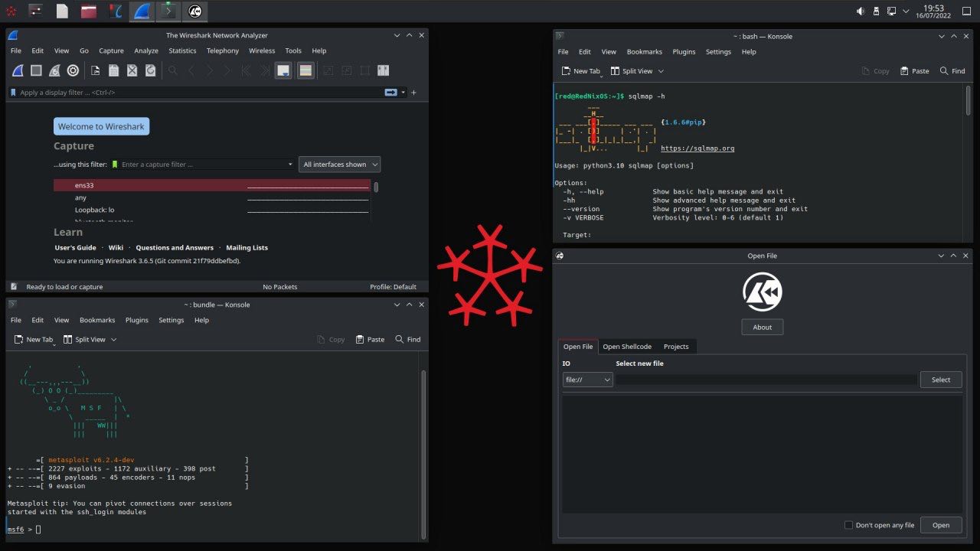Screen dimensions: 980x551
Task: Switch to Wireshark in the task manager
Action: tap(142, 11)
